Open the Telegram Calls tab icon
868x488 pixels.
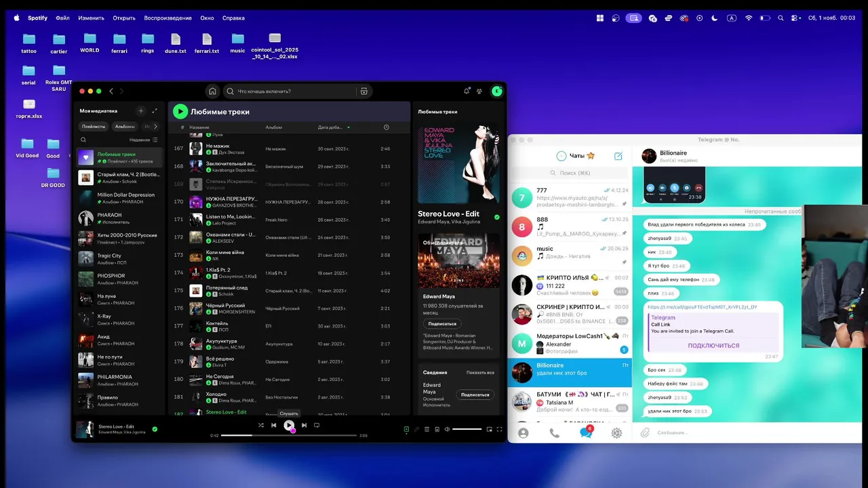tap(554, 433)
